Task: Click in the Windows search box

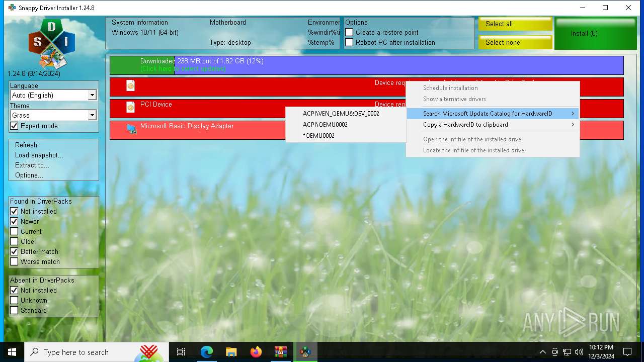Action: coord(97,352)
